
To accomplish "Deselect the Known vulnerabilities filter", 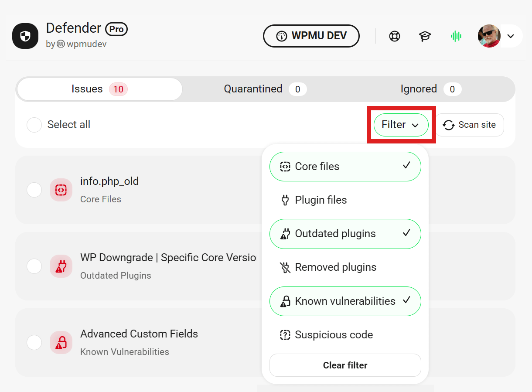I will click(345, 301).
